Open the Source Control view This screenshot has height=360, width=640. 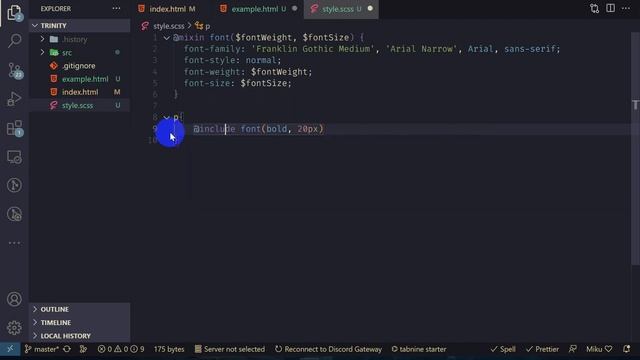click(x=14, y=70)
